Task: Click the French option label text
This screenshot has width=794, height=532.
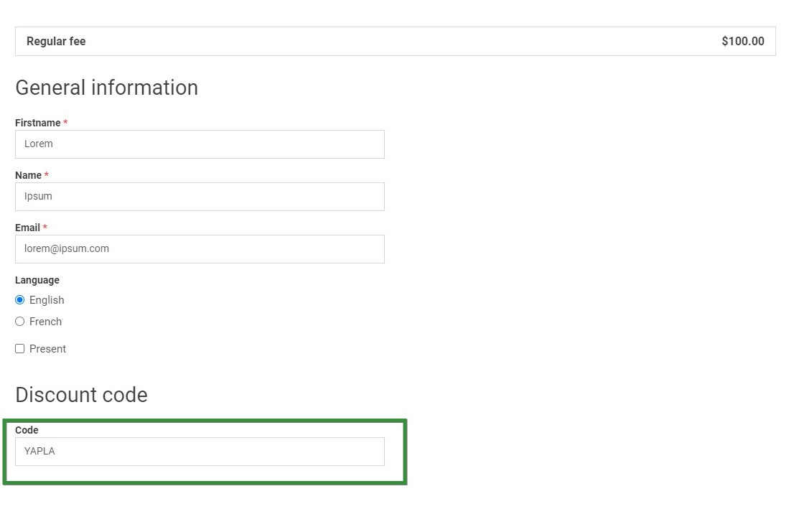Action: click(x=45, y=322)
